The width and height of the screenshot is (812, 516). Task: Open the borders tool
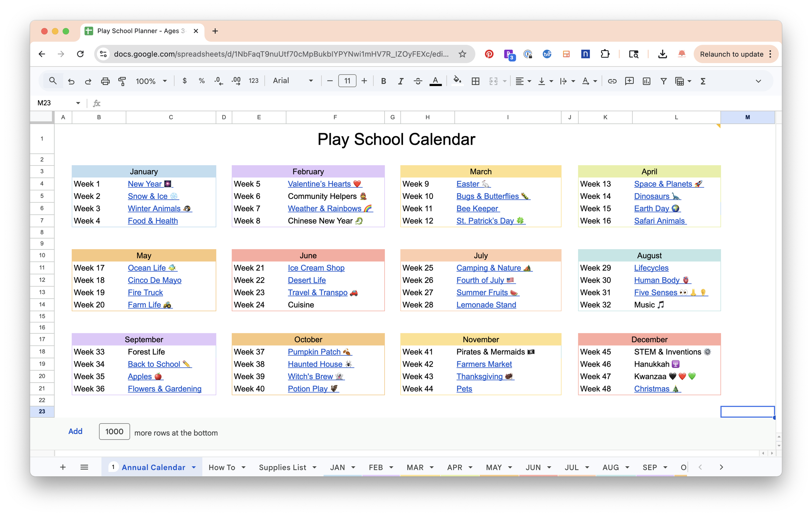[476, 81]
